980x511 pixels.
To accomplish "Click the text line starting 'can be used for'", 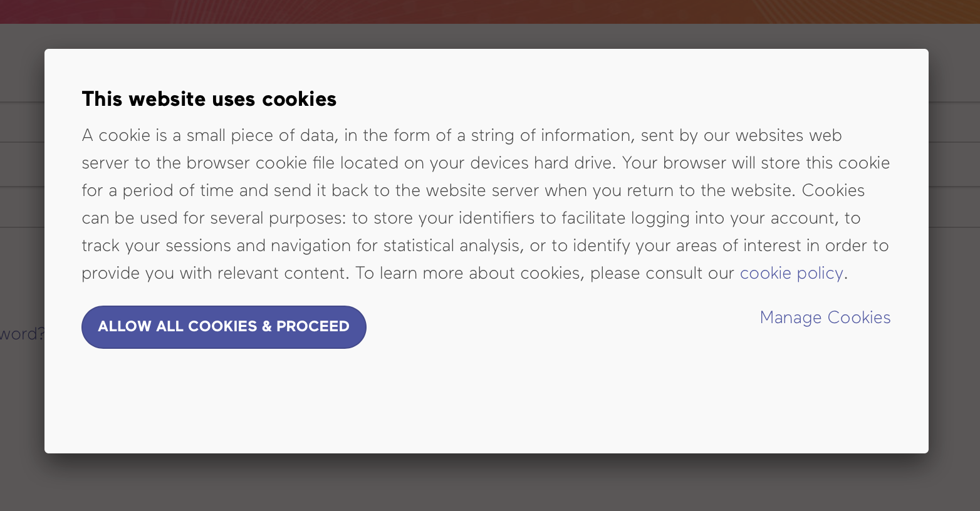I will point(471,218).
